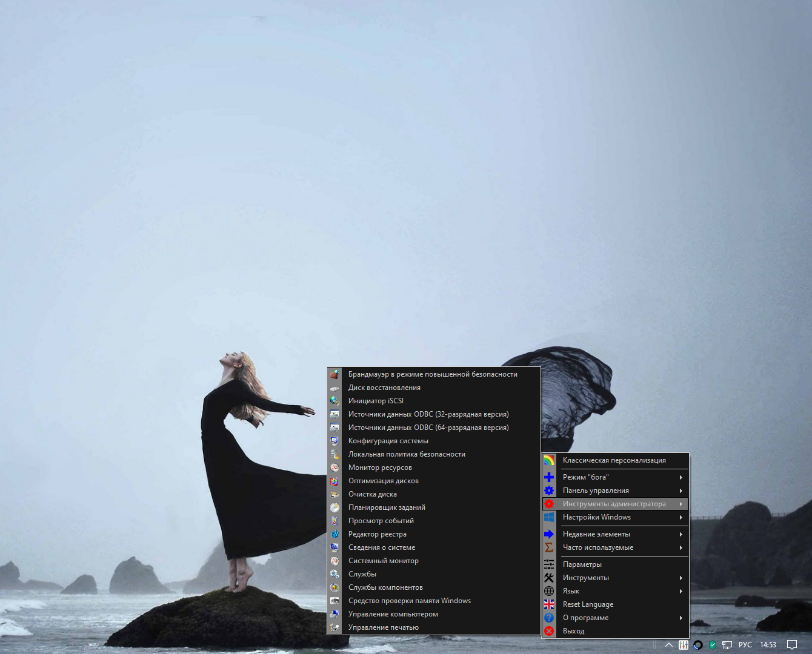Expand the Режим "бога" submenu arrow
812x654 pixels.
point(681,477)
